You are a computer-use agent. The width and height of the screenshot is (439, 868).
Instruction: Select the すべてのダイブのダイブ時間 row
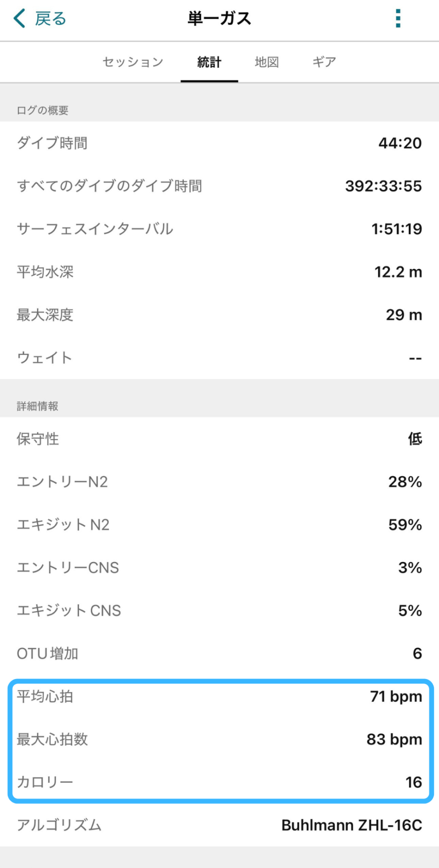pyautogui.click(x=219, y=186)
